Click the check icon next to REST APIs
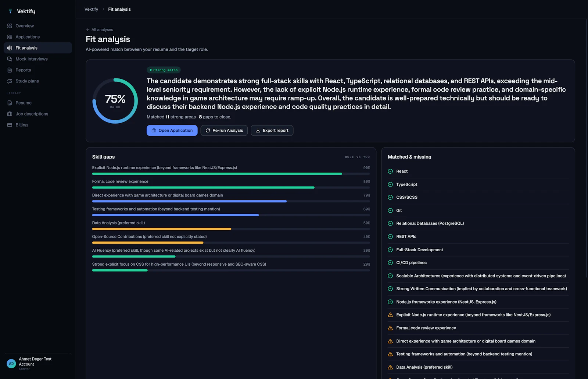Image resolution: width=588 pixels, height=379 pixels. tap(390, 237)
